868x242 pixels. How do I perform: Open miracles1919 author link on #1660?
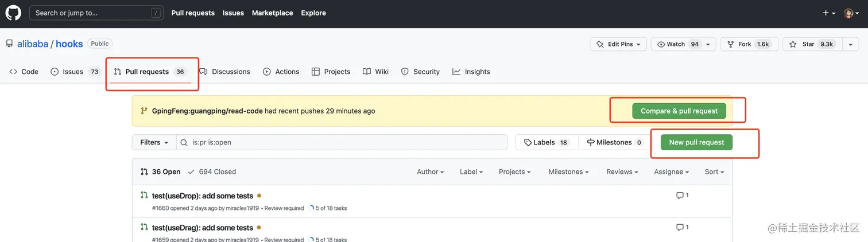(x=242, y=208)
